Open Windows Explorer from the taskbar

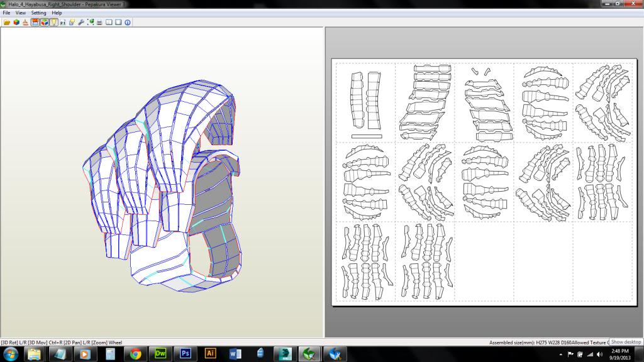click(35, 354)
